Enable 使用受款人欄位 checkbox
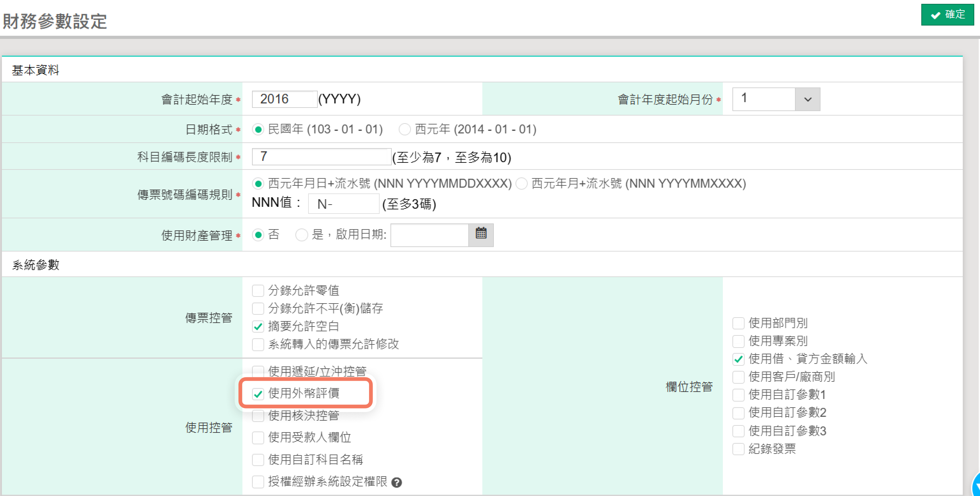 coord(258,438)
